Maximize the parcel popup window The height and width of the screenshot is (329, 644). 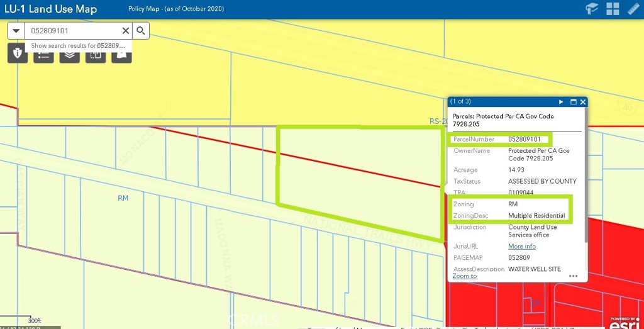[x=573, y=102]
